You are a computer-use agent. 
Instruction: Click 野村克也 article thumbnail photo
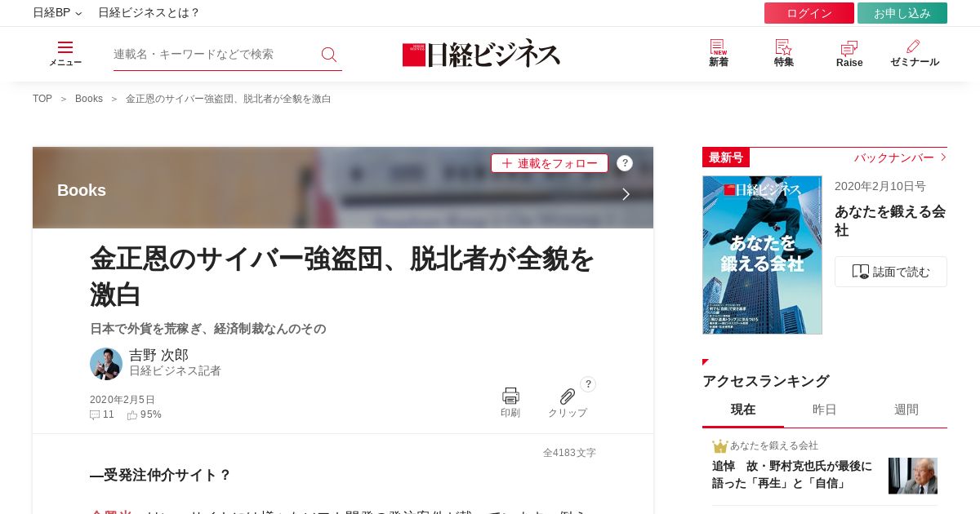click(913, 476)
